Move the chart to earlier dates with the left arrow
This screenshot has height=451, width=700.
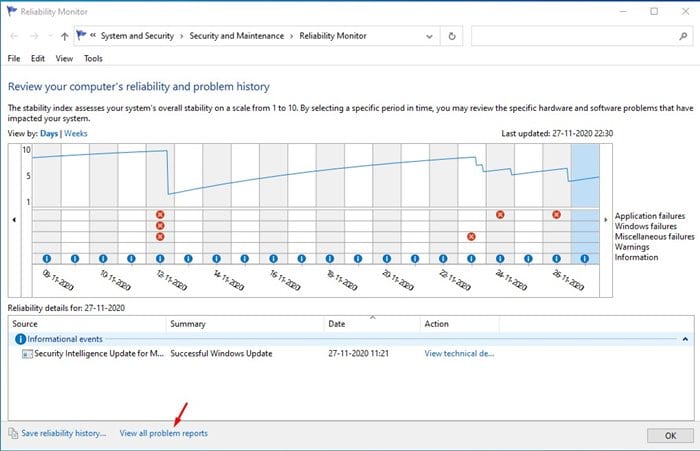14,220
